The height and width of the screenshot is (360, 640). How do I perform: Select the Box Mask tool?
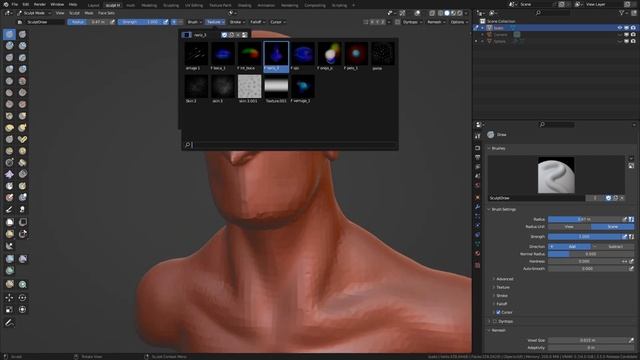point(9,222)
